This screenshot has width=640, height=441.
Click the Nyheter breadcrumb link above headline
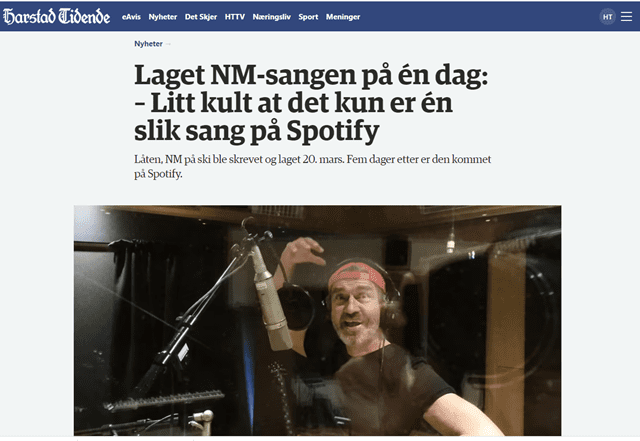pyautogui.click(x=148, y=44)
